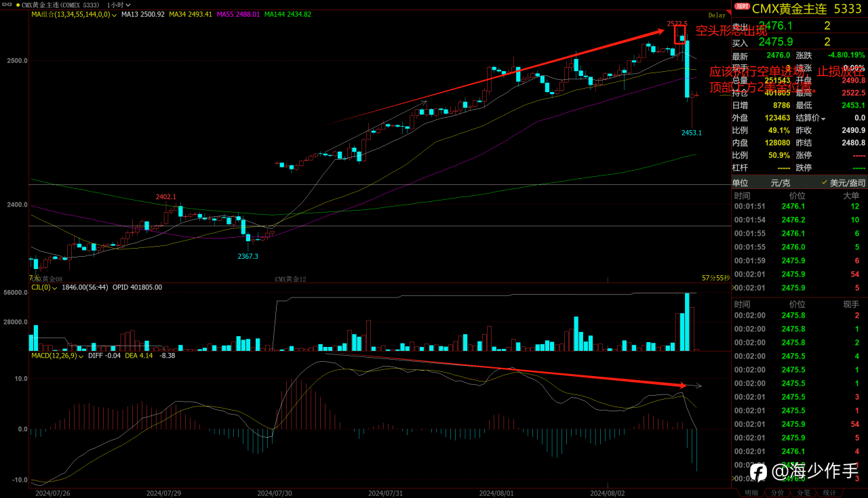Click the red 延时 delay badge
The image size is (868, 498).
(x=743, y=7)
